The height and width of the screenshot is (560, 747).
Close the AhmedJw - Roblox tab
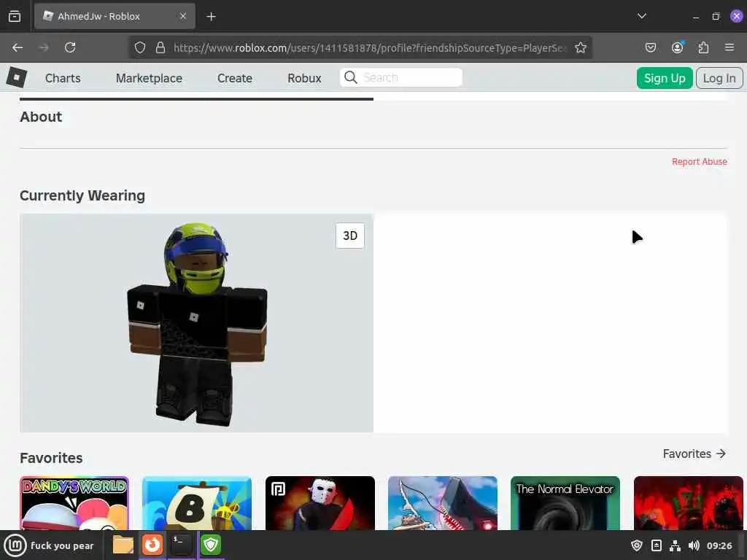[183, 16]
